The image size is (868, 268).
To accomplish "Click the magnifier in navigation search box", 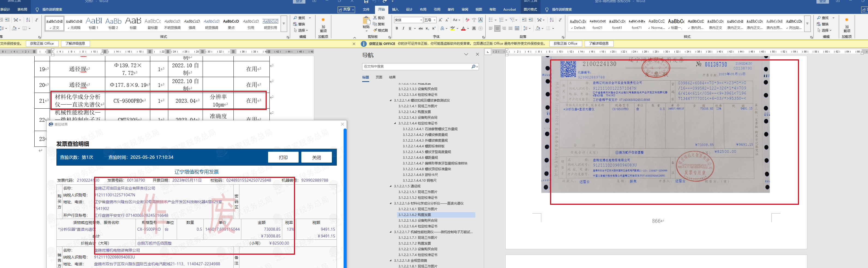I will point(473,67).
